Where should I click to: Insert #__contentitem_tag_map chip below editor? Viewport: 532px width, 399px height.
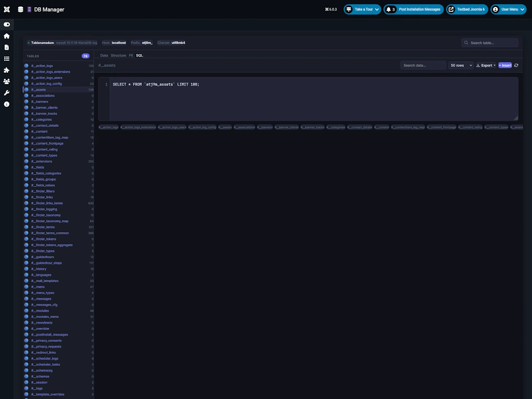click(408, 127)
